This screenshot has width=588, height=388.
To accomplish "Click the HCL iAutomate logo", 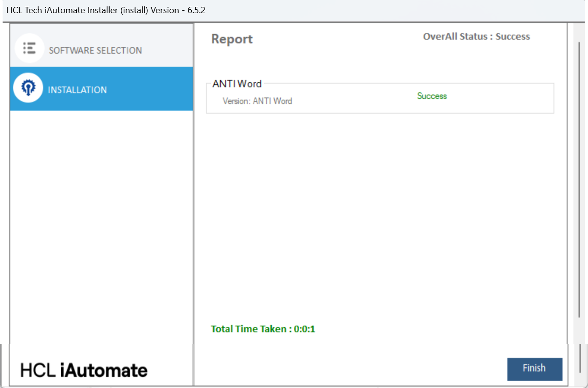I will 84,370.
